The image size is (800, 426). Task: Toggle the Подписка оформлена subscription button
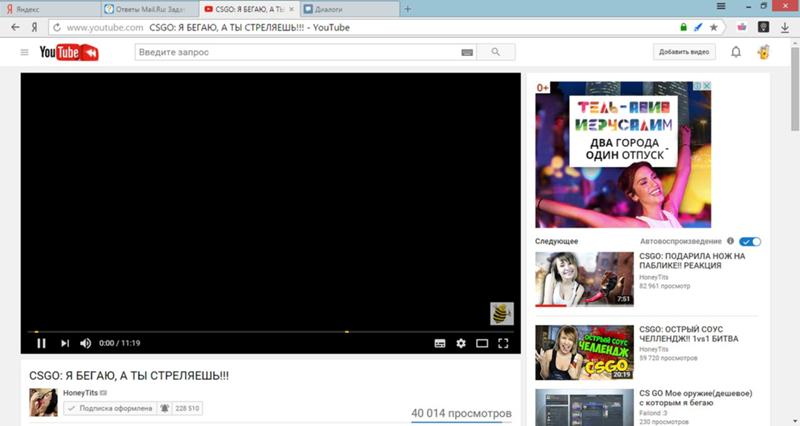[109, 408]
